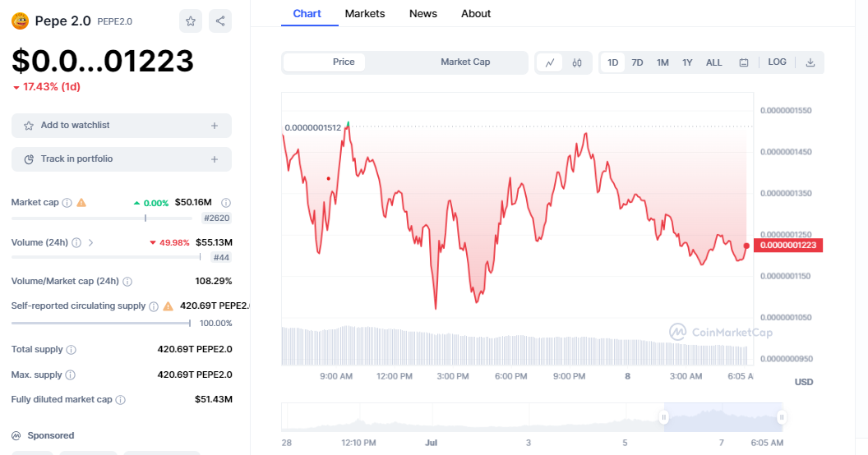Click the circulating supply info icon
868x455 pixels.
[154, 306]
